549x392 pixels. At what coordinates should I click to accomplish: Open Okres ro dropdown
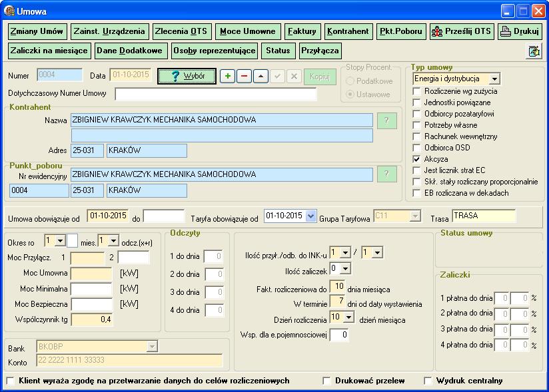60,241
